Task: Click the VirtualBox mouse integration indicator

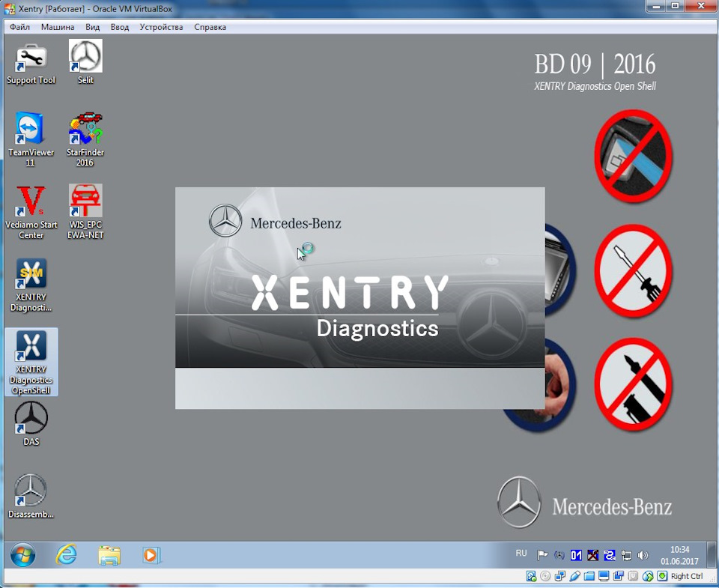Action: point(648,576)
